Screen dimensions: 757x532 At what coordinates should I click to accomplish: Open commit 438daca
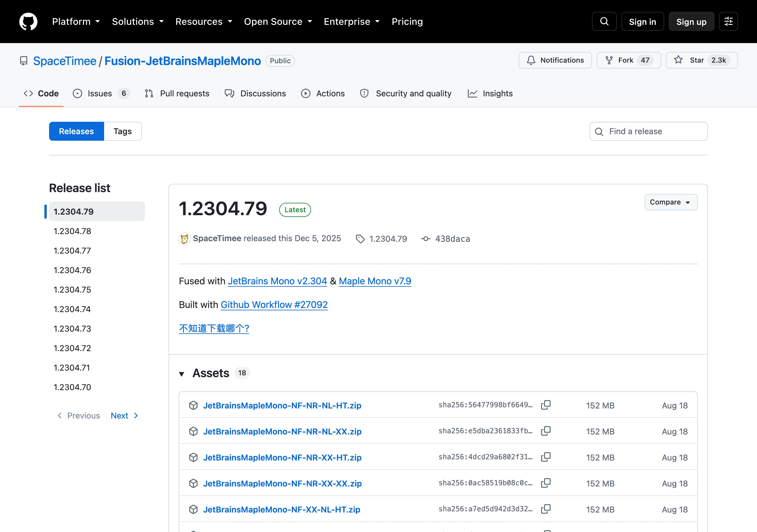(x=453, y=239)
